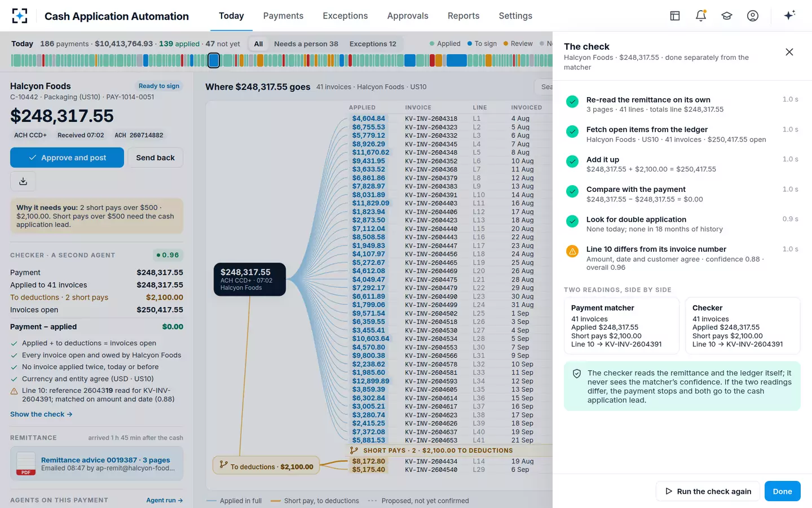The image size is (812, 508).
Task: Open the Exceptions tab
Action: point(345,16)
